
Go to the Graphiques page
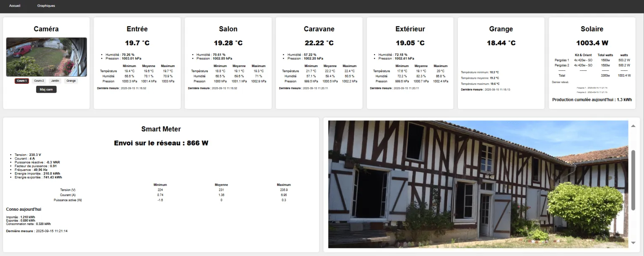46,6
